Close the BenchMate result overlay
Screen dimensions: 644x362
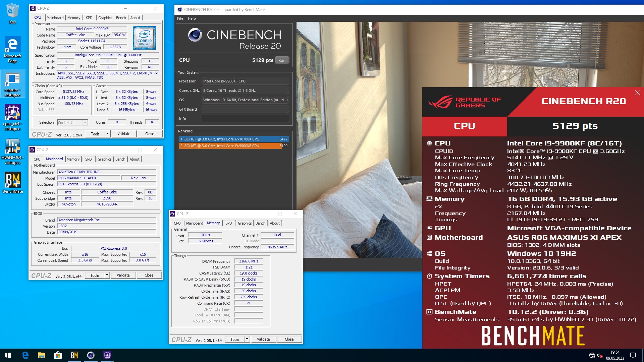[x=638, y=93]
